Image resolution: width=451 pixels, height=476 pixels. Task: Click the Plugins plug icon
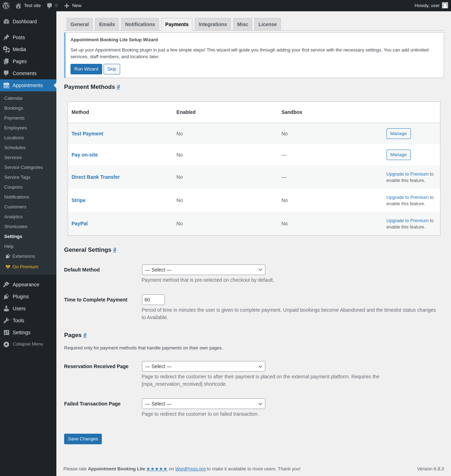(6, 297)
